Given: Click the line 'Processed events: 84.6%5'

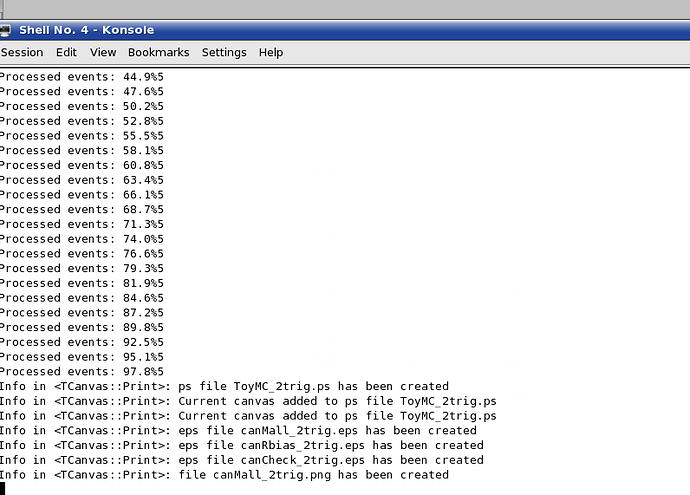Looking at the screenshot, I should (82, 298).
